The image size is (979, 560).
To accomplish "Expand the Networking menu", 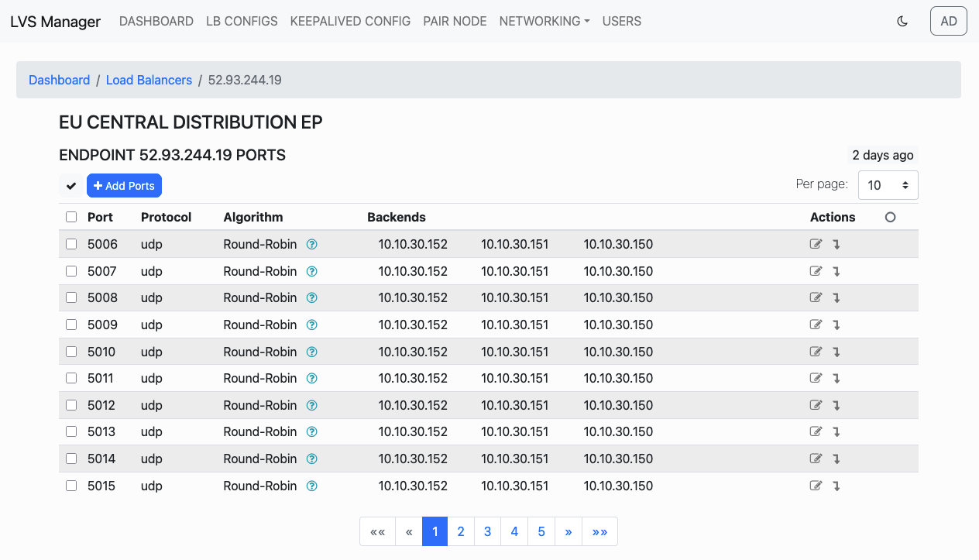I will [x=544, y=21].
